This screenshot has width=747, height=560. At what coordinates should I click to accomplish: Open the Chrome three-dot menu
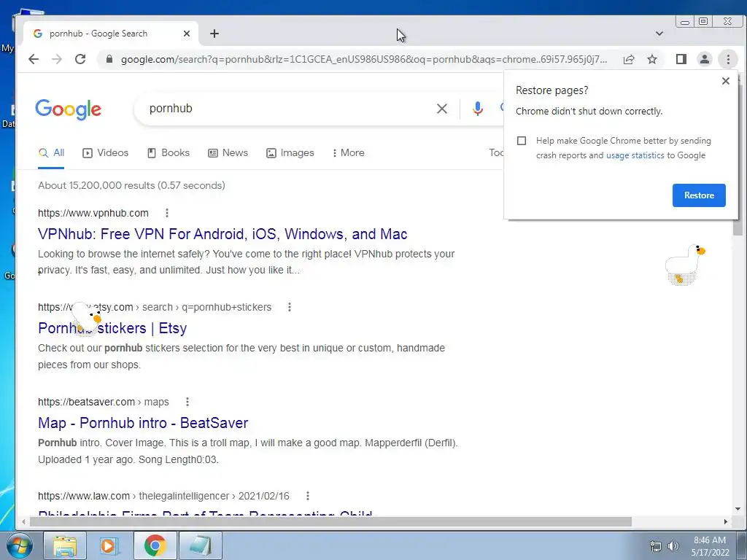coord(728,59)
